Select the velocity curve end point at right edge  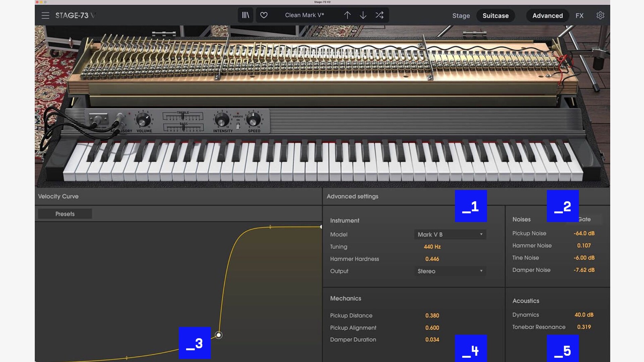point(321,227)
